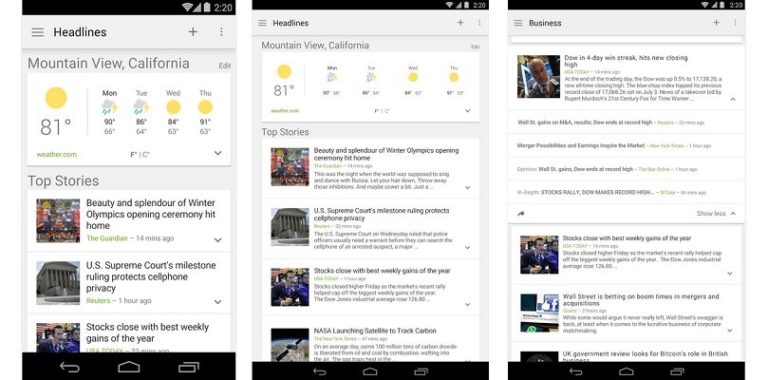Open the Olympics story thumbnail on the left phone
The image size is (768, 380).
pyautogui.click(x=58, y=220)
